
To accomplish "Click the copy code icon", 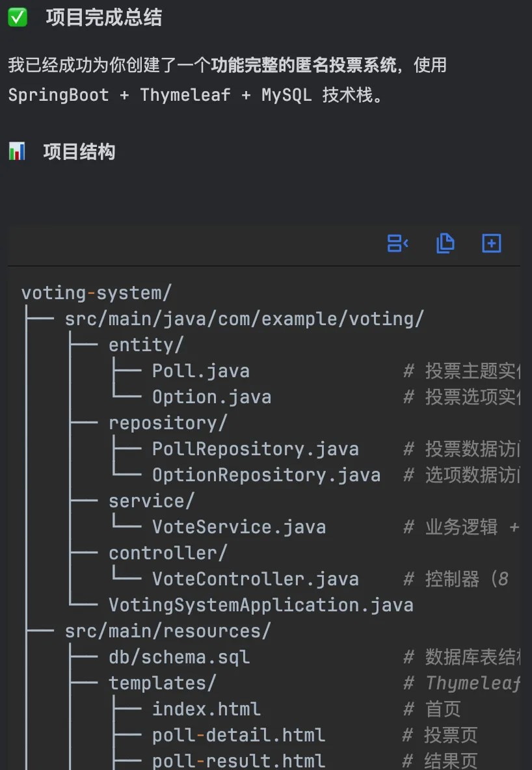I will coord(445,243).
